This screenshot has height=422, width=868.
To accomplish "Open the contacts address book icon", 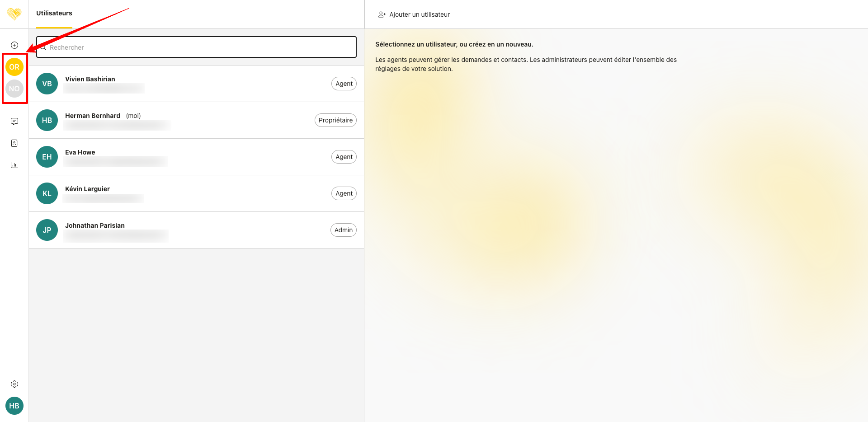I will (14, 143).
